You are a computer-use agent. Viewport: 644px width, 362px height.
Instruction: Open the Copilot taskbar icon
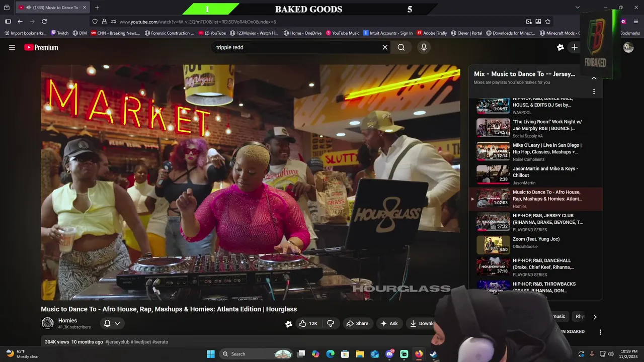click(315, 354)
